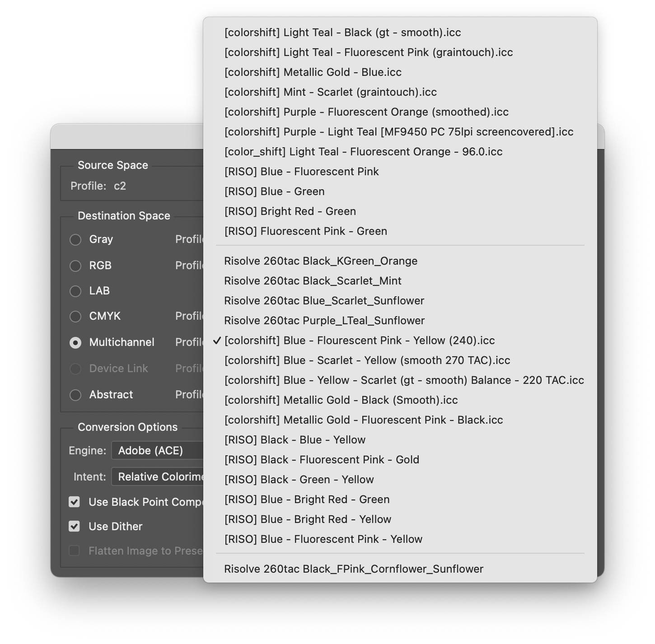Select Risolve 260tac Black_Scarlet_Mint

click(x=400, y=281)
